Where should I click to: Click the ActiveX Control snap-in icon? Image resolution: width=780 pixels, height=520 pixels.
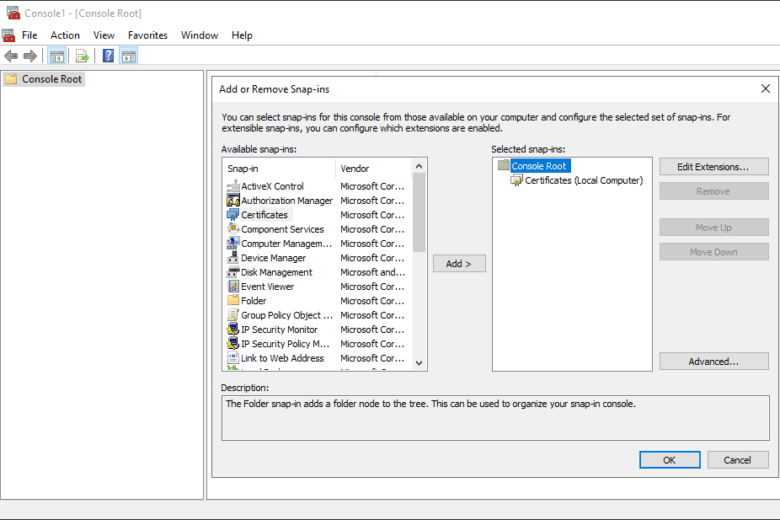coord(233,187)
